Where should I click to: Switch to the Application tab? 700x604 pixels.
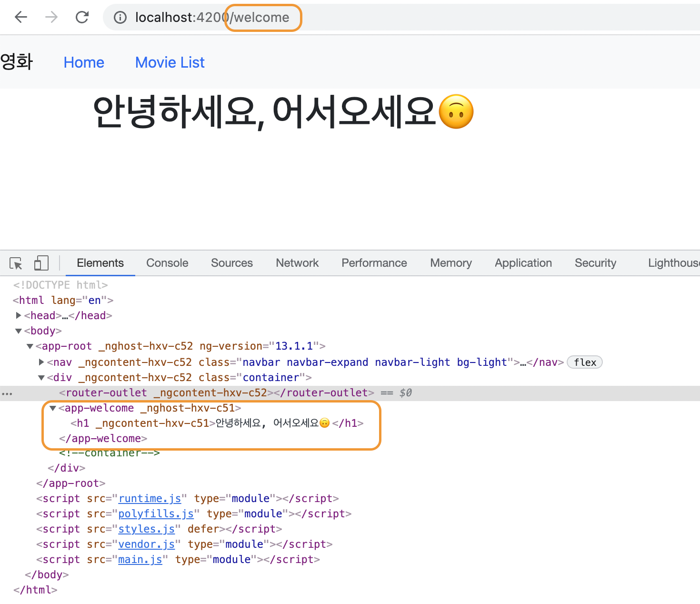pyautogui.click(x=523, y=263)
